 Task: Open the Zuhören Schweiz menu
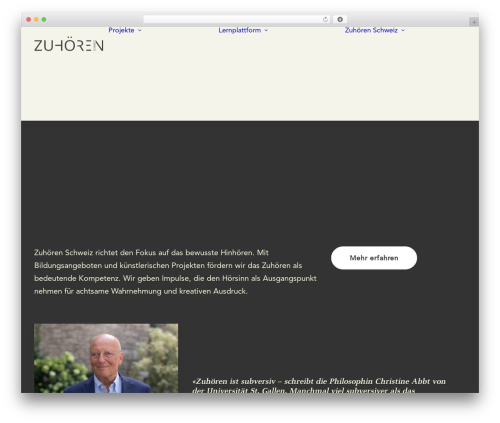(x=371, y=30)
